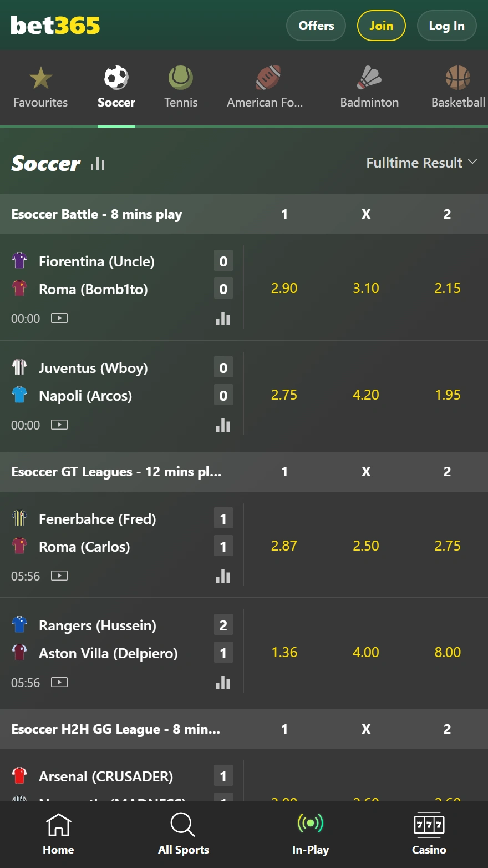The height and width of the screenshot is (868, 488).
Task: Open stats icon next to Soccer heading
Action: [x=96, y=164]
